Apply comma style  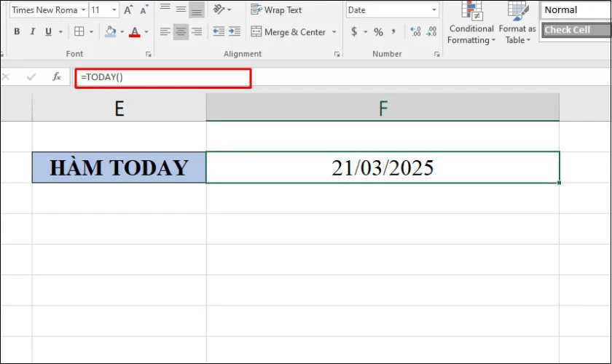[x=393, y=31]
